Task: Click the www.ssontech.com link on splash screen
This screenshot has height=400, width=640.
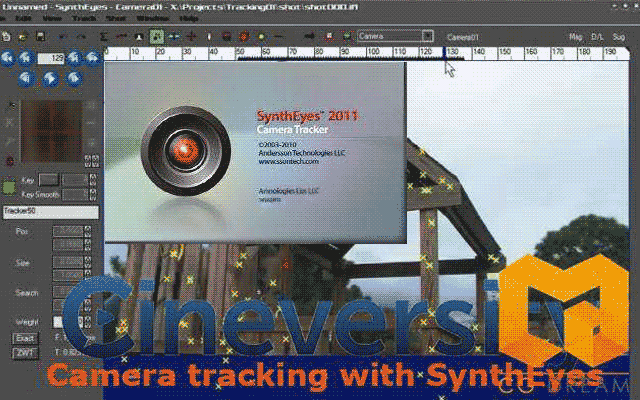Action: 288,162
